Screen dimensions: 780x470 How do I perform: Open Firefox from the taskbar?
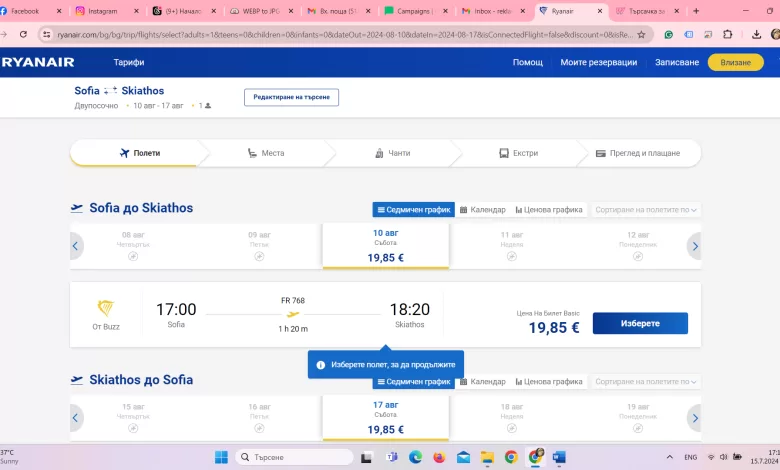tap(439, 457)
